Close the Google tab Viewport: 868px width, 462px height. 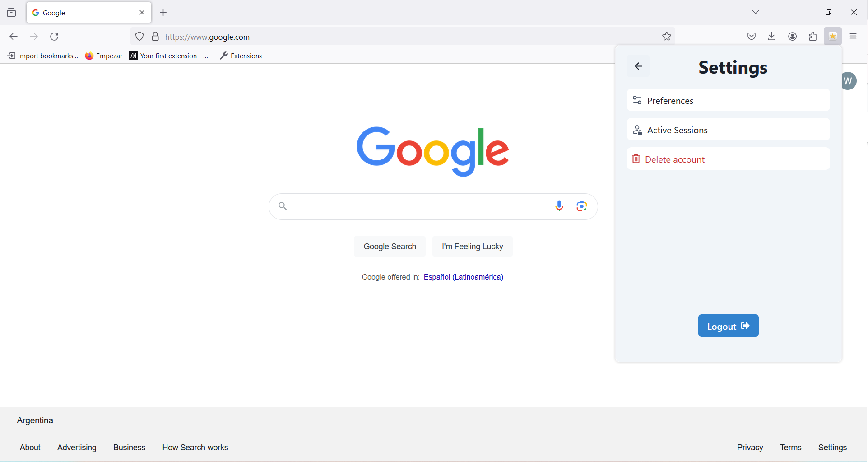(142, 13)
